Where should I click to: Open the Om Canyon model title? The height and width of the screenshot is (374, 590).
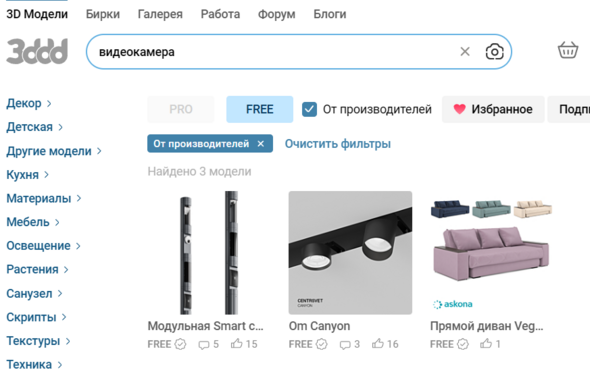click(x=319, y=326)
